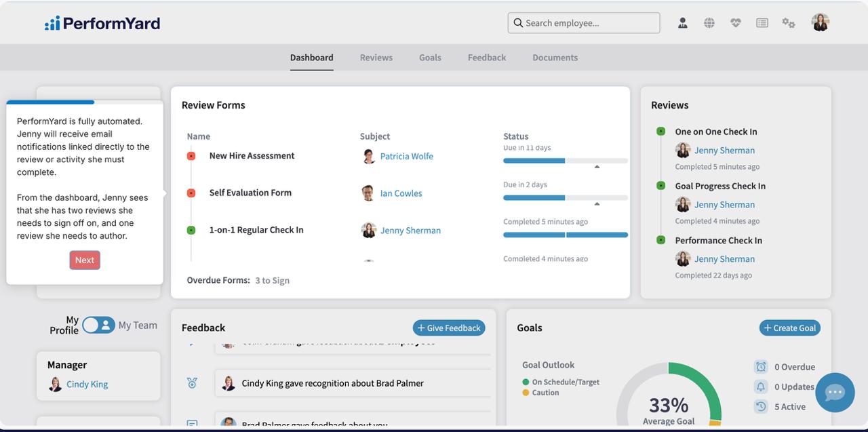The width and height of the screenshot is (868, 432).
Task: Open Patricia Wolfe's profile link
Action: pyautogui.click(x=407, y=156)
